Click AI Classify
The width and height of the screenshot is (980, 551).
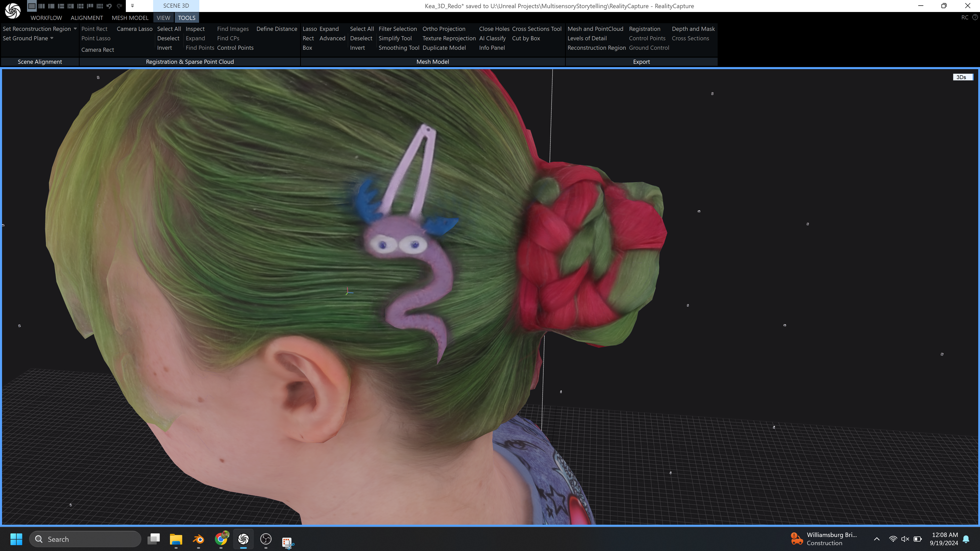pyautogui.click(x=493, y=39)
